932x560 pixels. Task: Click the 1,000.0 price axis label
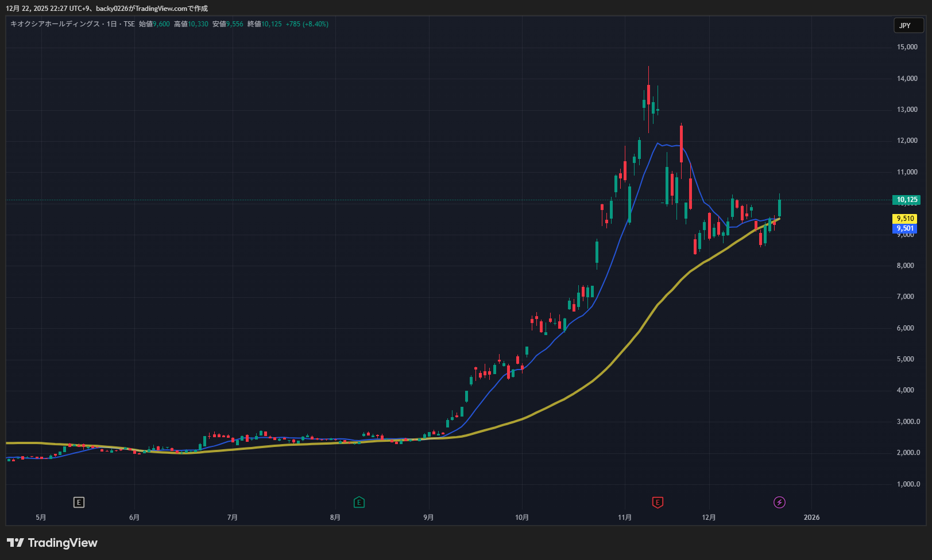[x=908, y=484]
